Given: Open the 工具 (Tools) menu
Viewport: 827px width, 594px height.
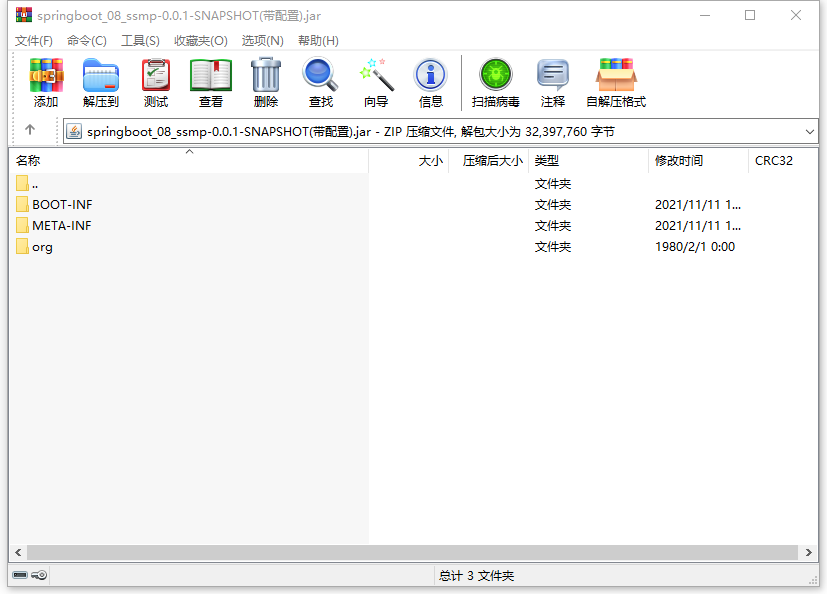Looking at the screenshot, I should click(141, 40).
